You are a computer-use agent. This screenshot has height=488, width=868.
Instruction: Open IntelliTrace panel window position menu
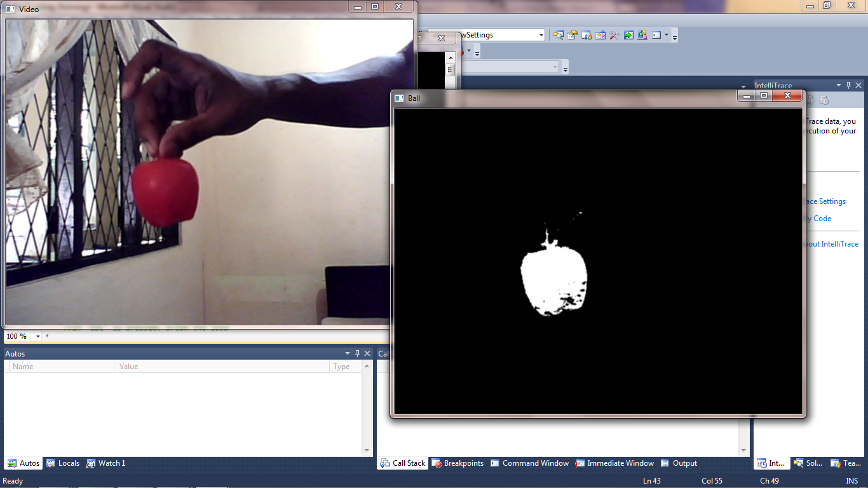point(839,85)
